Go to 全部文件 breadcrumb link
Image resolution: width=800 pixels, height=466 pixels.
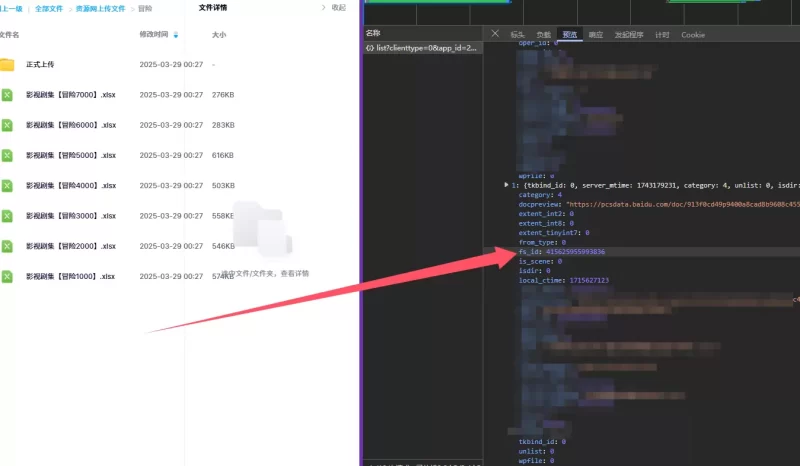pos(49,9)
